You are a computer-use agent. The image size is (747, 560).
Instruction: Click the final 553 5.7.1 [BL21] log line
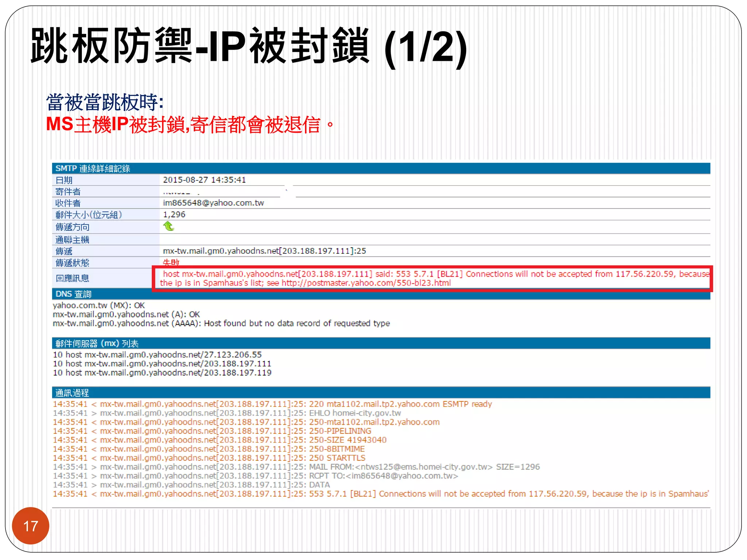[381, 494]
